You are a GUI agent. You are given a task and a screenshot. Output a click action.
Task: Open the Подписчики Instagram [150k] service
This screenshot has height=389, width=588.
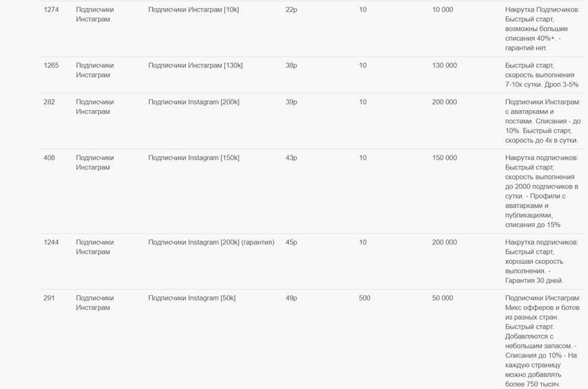tap(194, 158)
